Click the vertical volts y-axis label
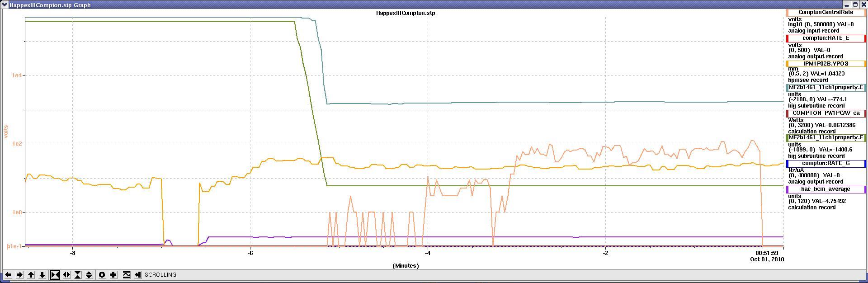The height and width of the screenshot is (283, 868). 6,132
